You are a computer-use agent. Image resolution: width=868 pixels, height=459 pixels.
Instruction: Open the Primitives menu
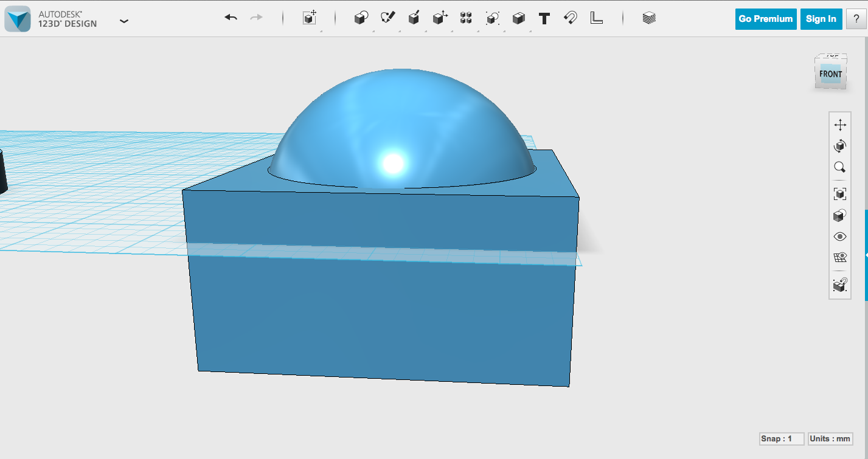[x=361, y=18]
